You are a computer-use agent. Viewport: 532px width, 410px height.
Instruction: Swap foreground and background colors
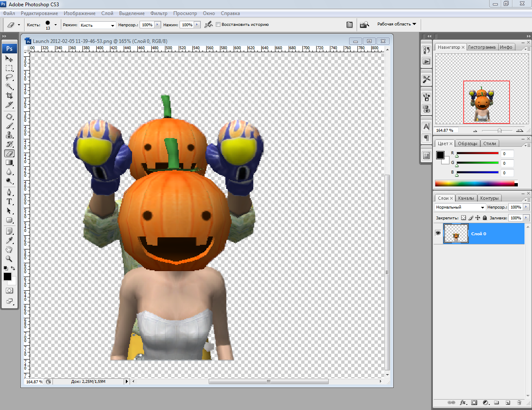(13, 268)
